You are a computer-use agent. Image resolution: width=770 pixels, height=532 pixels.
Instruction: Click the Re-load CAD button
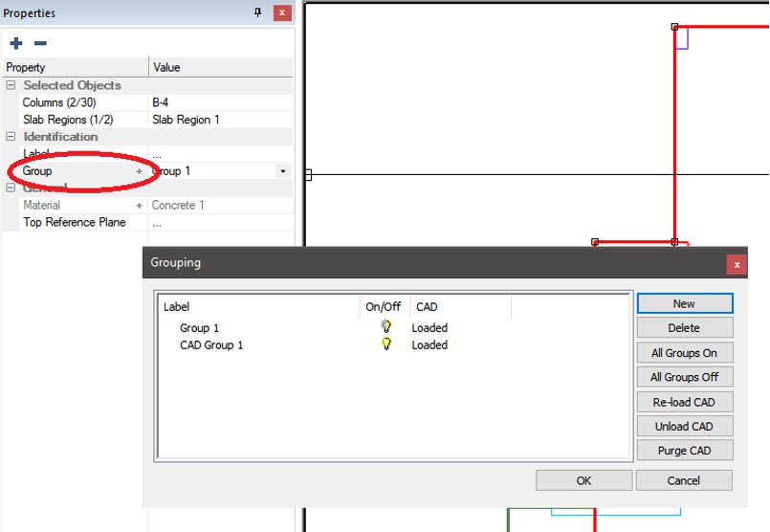(684, 402)
